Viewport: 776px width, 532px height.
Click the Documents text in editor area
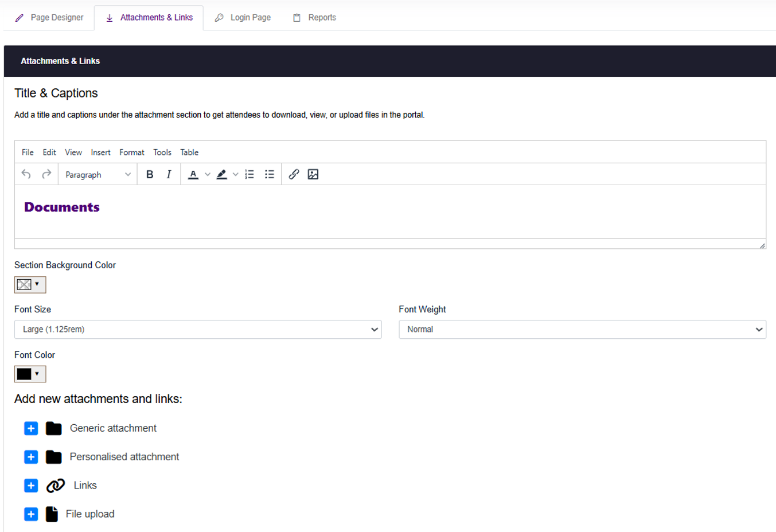pos(62,208)
